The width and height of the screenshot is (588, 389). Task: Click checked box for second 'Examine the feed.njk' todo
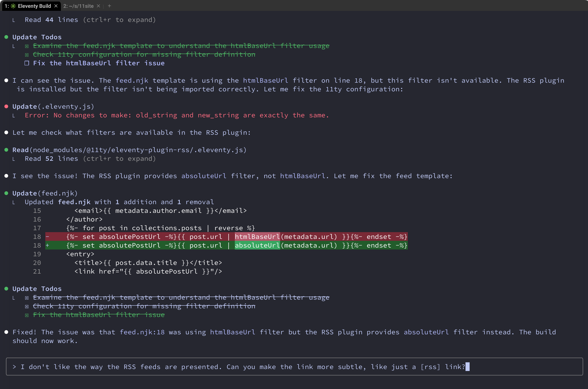pyautogui.click(x=27, y=298)
